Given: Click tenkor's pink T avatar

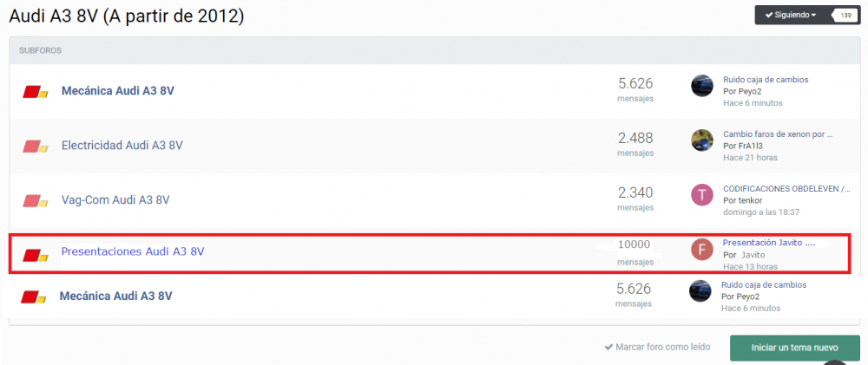Looking at the screenshot, I should (702, 195).
